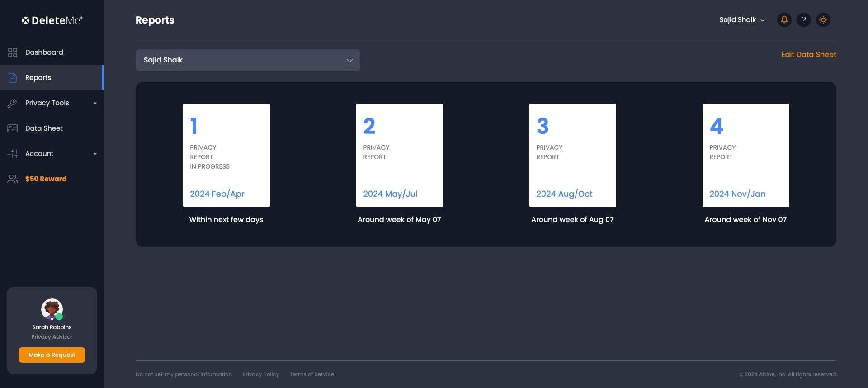Expand the Account submenu arrow
This screenshot has width=868, height=388.
click(x=95, y=154)
